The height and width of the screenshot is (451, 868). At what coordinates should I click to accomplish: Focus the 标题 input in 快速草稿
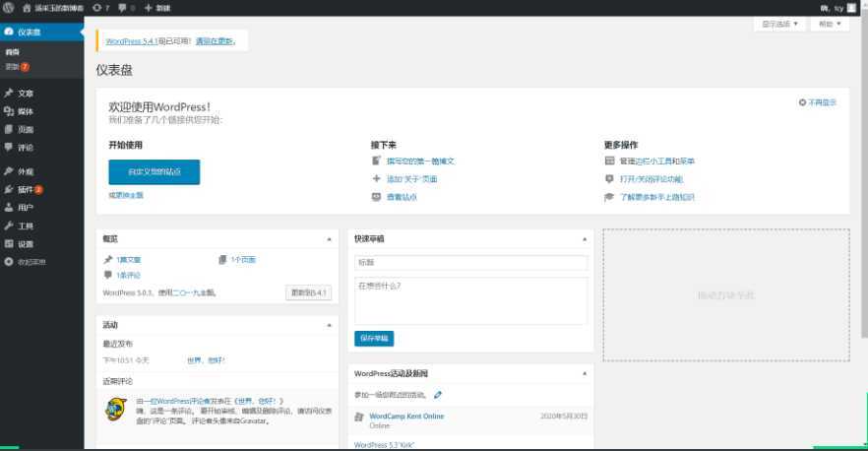[x=470, y=262]
